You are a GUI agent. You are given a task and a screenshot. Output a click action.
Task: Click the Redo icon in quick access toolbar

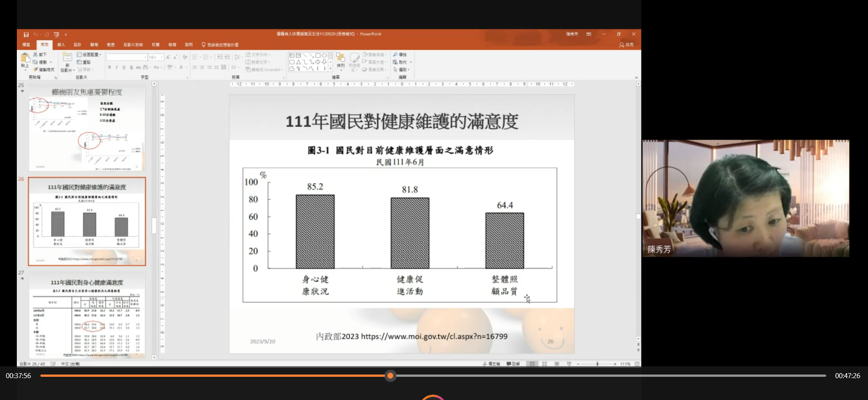click(x=47, y=35)
